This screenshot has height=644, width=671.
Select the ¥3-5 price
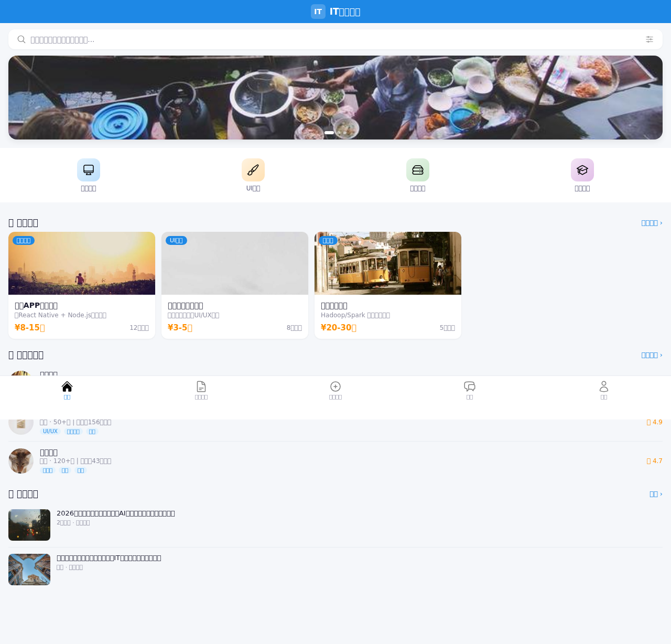pos(180,328)
